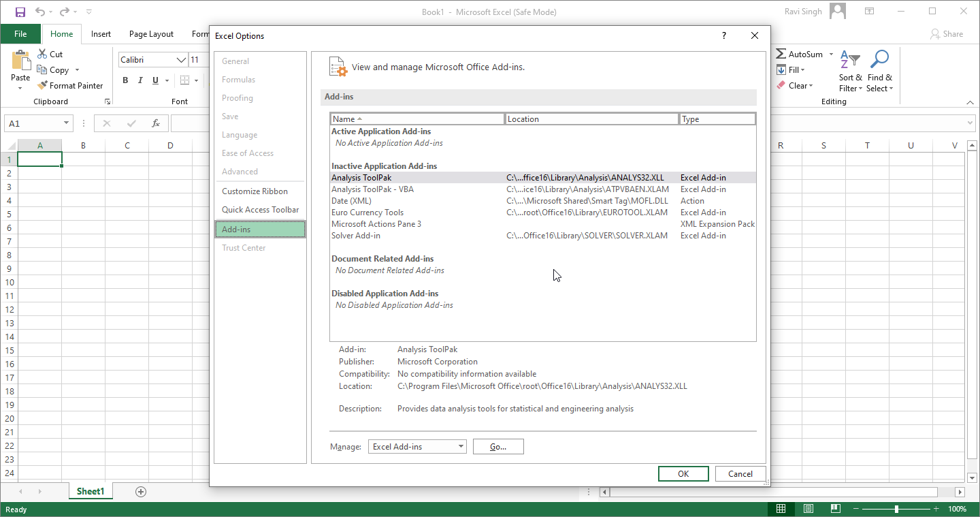Click the Format Painter brush icon

point(42,86)
